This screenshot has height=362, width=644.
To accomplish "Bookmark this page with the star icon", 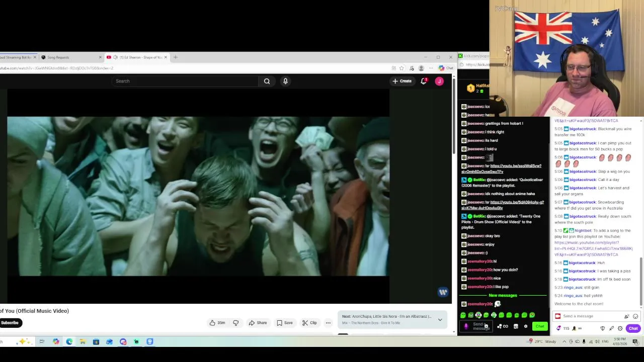I will [x=401, y=68].
